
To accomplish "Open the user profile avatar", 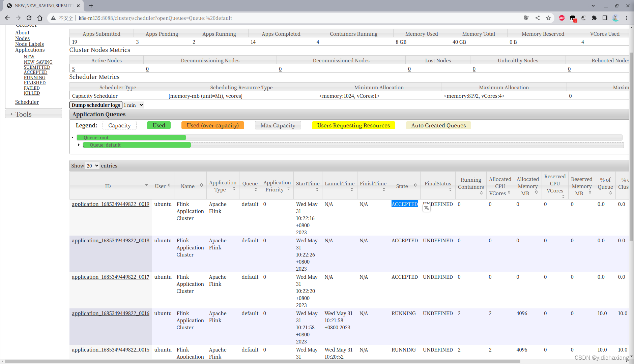I will pyautogui.click(x=616, y=18).
